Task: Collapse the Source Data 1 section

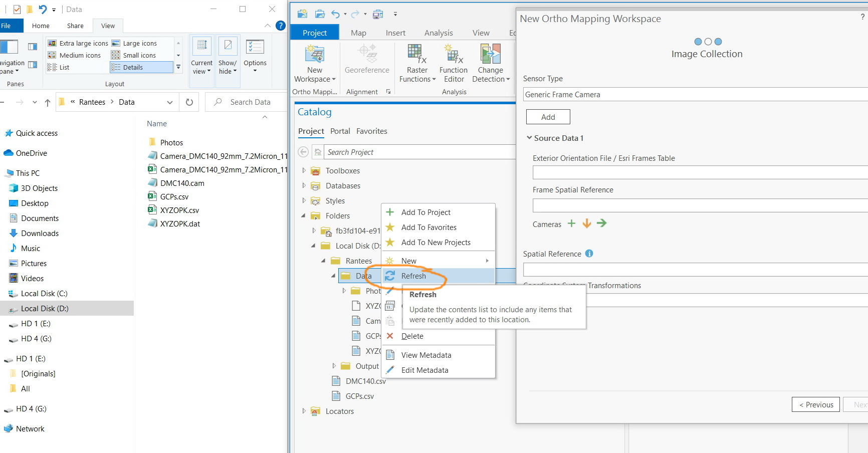Action: [x=529, y=138]
